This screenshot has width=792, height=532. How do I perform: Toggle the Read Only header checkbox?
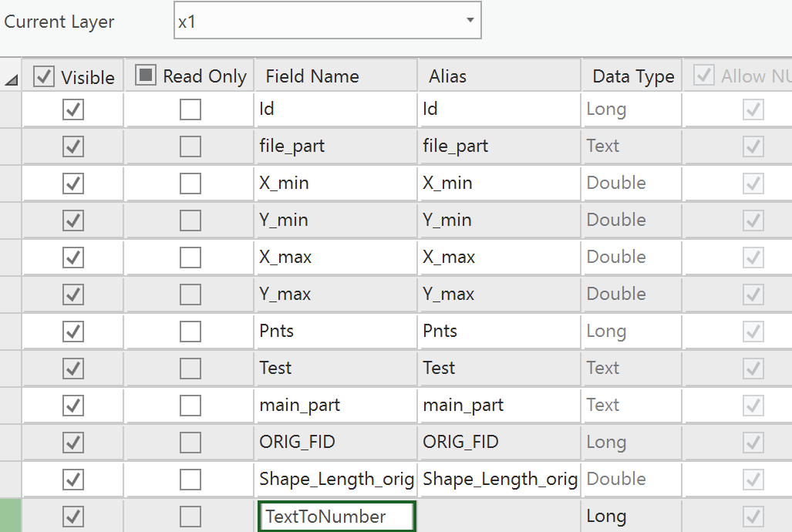point(144,75)
